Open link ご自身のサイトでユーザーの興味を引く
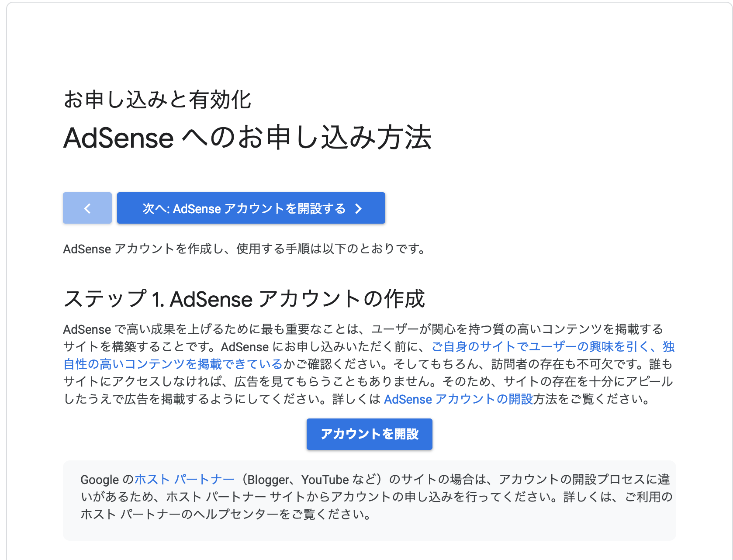Viewport: 733px width, 560px height. tap(540, 346)
